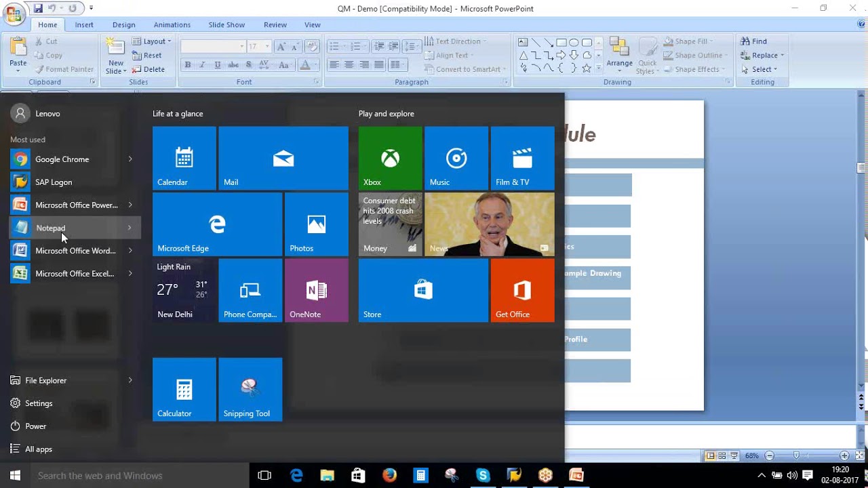
Task: Open the font size dropdown
Action: point(267,46)
